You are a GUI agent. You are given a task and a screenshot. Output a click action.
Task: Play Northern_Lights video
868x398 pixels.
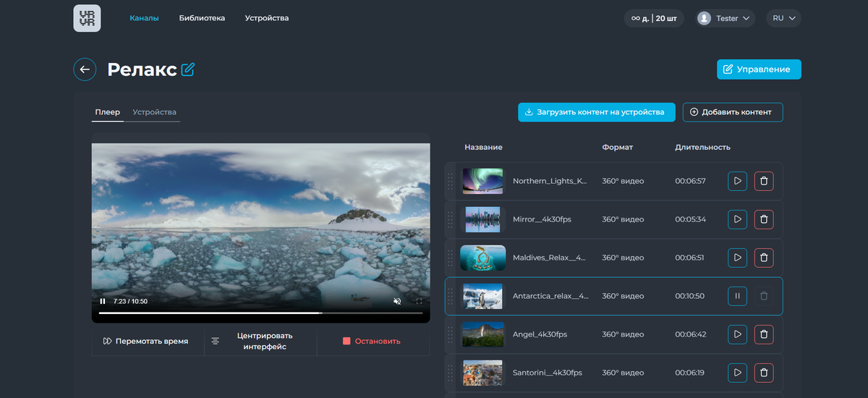[x=737, y=181]
